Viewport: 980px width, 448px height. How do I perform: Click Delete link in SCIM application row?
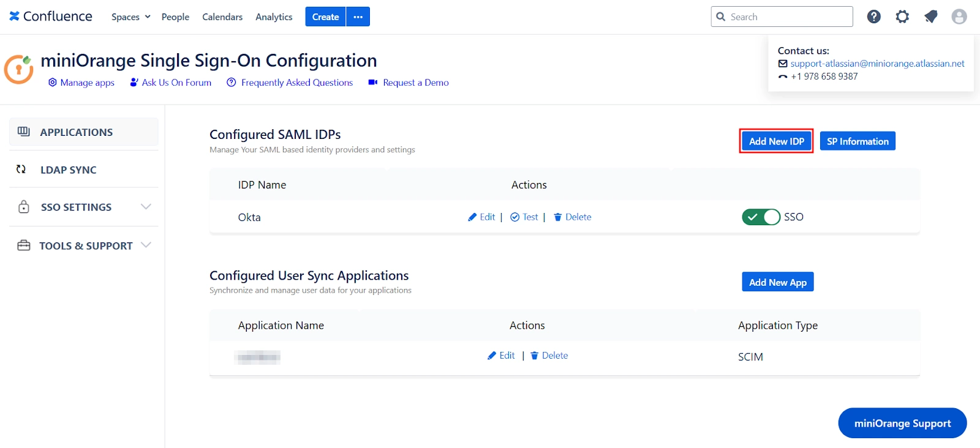point(555,355)
